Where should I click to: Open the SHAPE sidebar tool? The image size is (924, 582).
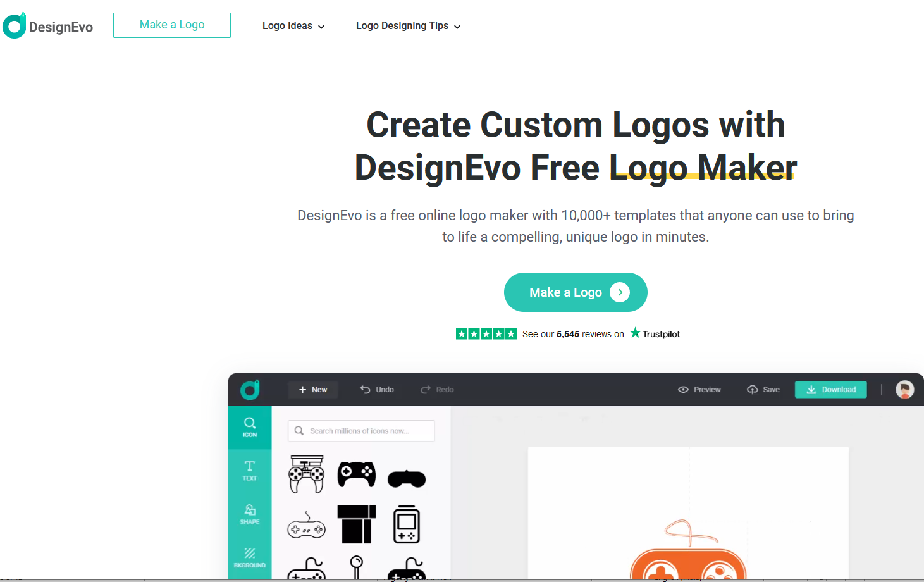pos(250,514)
